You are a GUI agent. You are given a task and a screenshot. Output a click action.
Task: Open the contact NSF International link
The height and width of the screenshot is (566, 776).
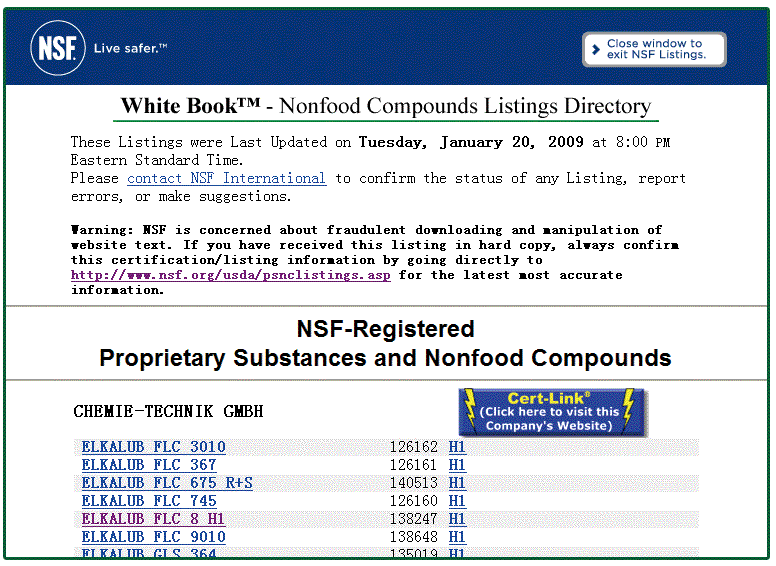pos(226,178)
